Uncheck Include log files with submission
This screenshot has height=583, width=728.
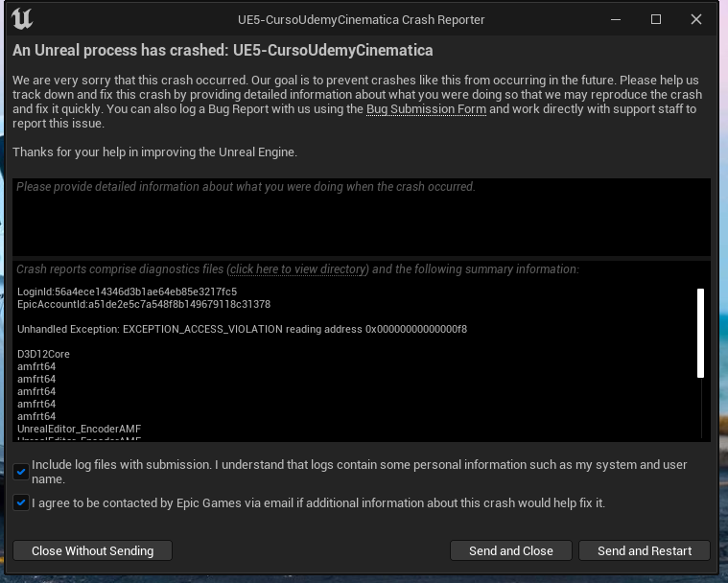coord(21,471)
